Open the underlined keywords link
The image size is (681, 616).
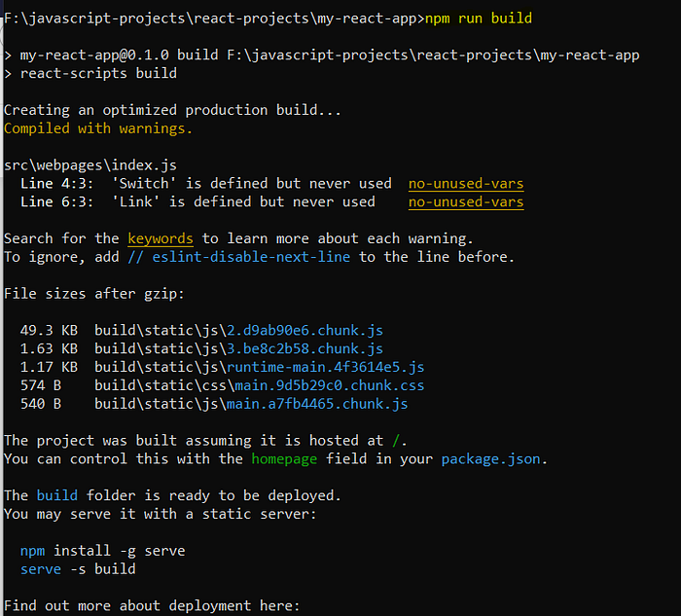click(x=161, y=238)
